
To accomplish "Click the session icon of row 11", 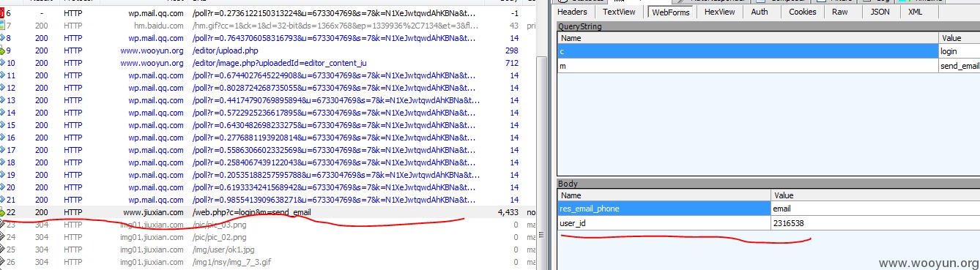I will click(x=3, y=75).
